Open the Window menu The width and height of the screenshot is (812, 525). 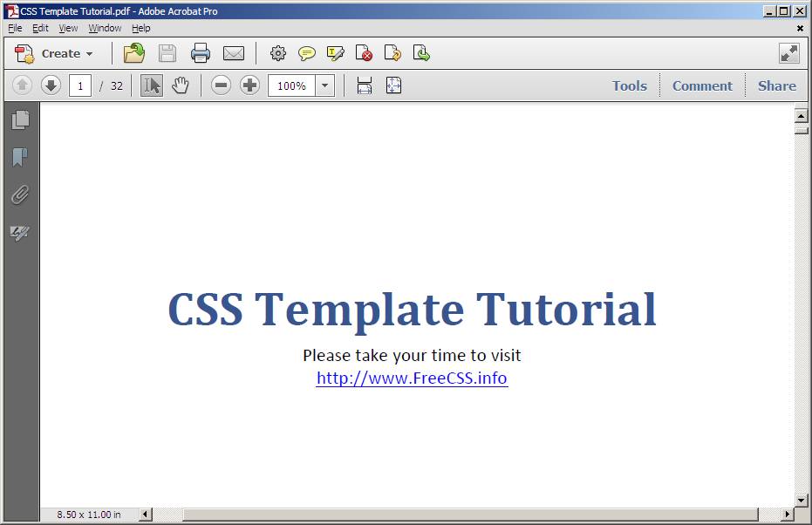click(105, 28)
